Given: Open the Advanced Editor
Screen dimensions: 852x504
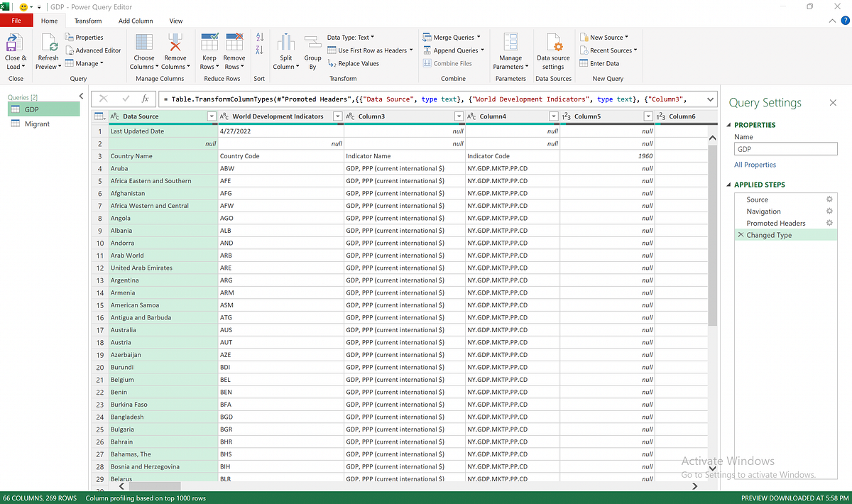Looking at the screenshot, I should 93,50.
